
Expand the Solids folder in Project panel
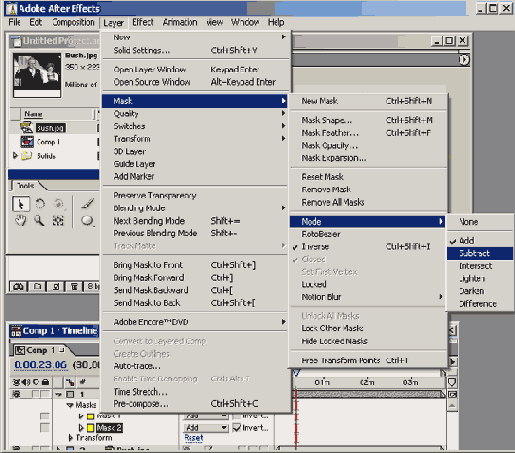pyautogui.click(x=15, y=155)
